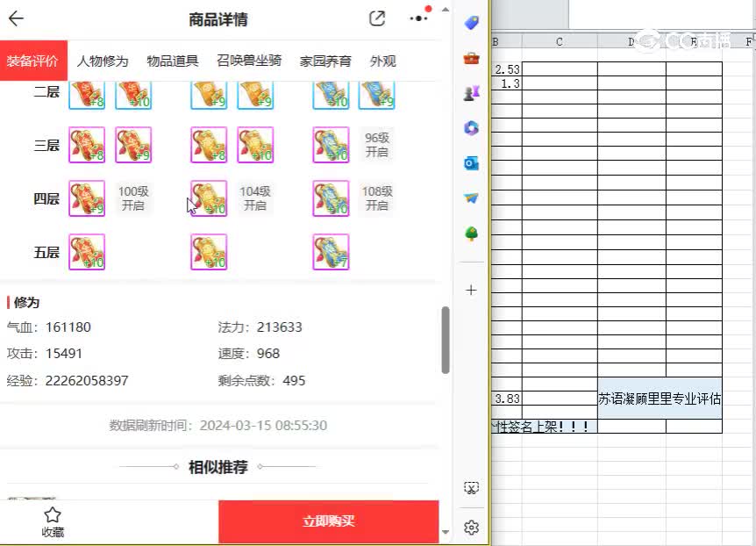Click the back arrow at top left
The height and width of the screenshot is (546, 756).
[x=16, y=18]
